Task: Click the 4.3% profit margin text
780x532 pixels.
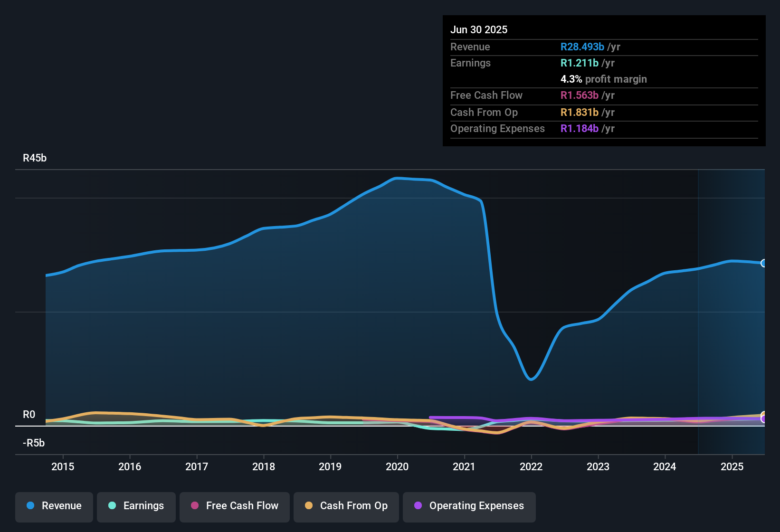Action: tap(604, 79)
